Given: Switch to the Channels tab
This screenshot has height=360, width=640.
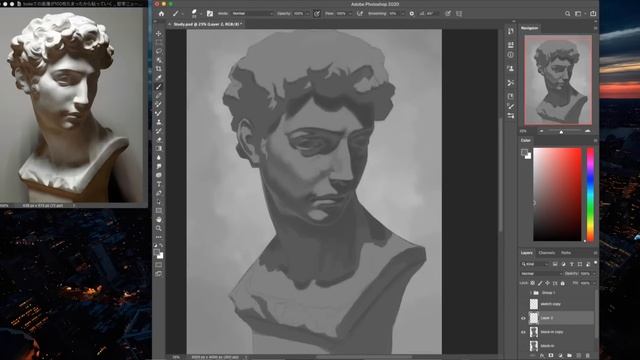Looking at the screenshot, I should click(547, 253).
